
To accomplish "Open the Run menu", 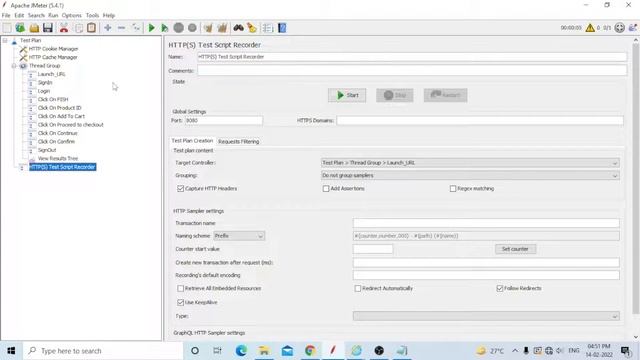I will pos(53,15).
